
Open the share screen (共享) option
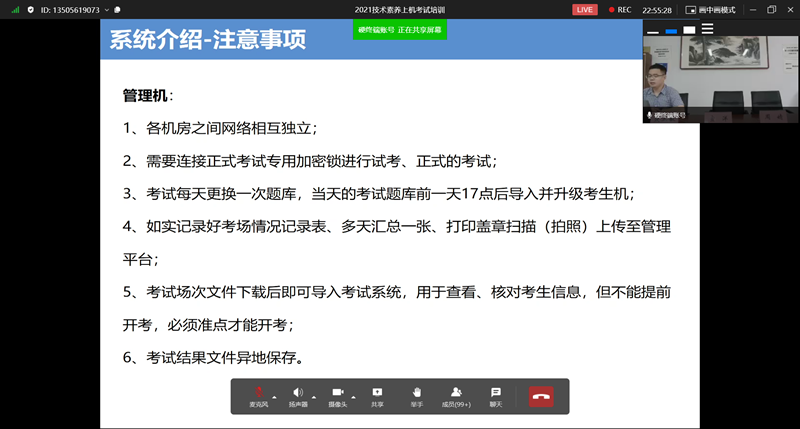377,394
